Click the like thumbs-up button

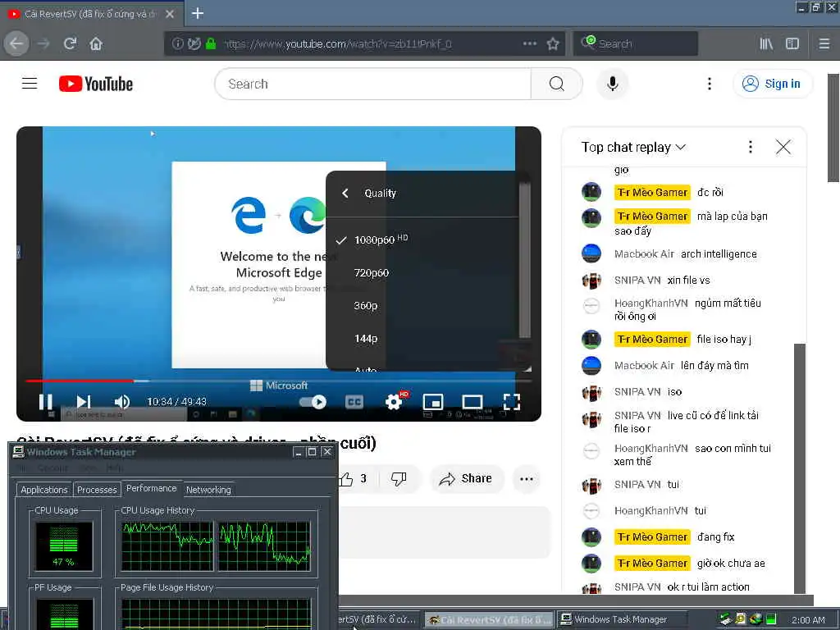pyautogui.click(x=354, y=478)
